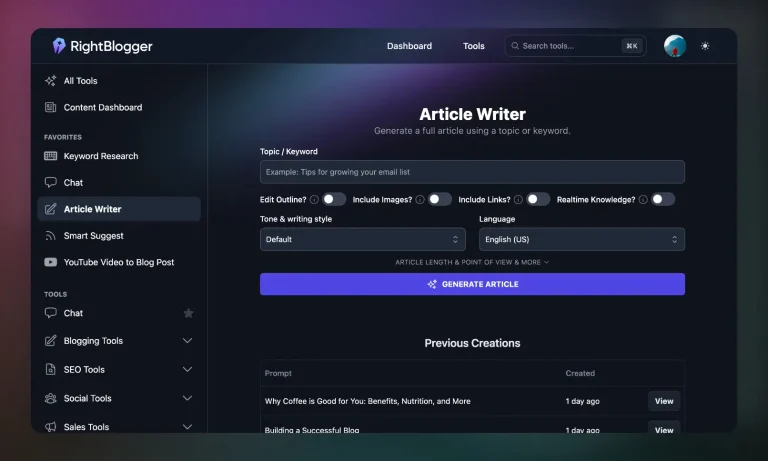Enable Realtime Knowledge toggle
Screen dimensions: 768x461
pyautogui.click(x=663, y=199)
